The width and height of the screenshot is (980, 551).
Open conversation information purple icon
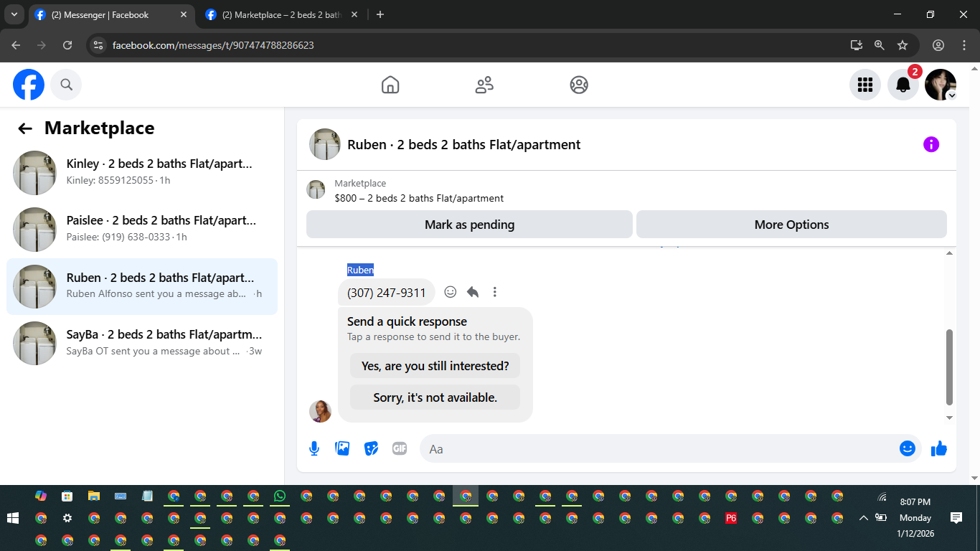[931, 144]
